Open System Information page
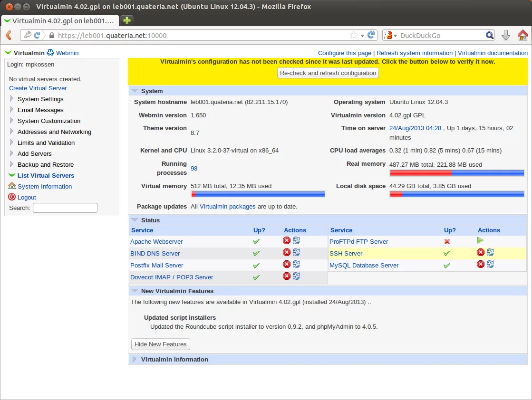The image size is (532, 400). pos(45,186)
